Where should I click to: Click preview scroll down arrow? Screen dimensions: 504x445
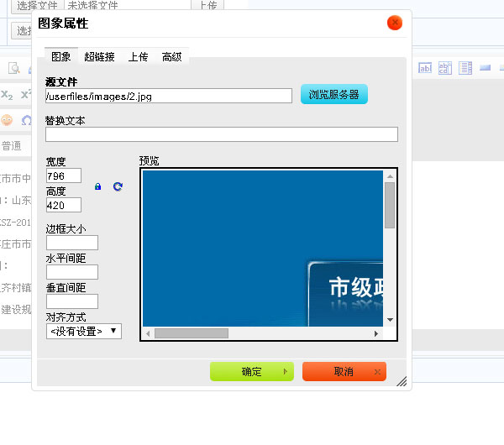[x=390, y=320]
